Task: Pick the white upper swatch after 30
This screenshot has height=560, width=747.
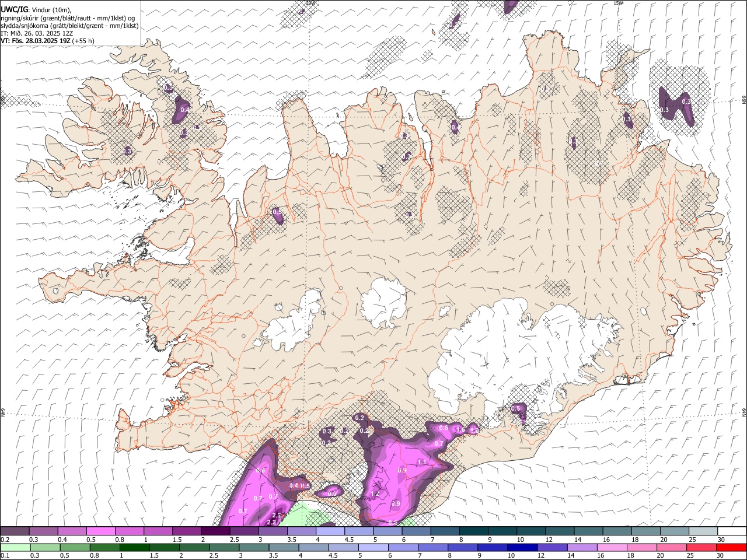Action: (731, 531)
